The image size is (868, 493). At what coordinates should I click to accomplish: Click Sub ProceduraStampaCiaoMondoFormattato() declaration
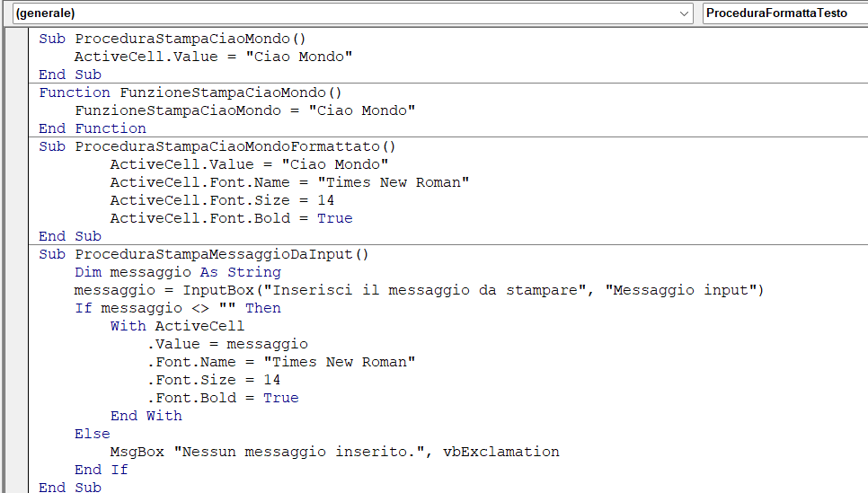[x=217, y=146]
